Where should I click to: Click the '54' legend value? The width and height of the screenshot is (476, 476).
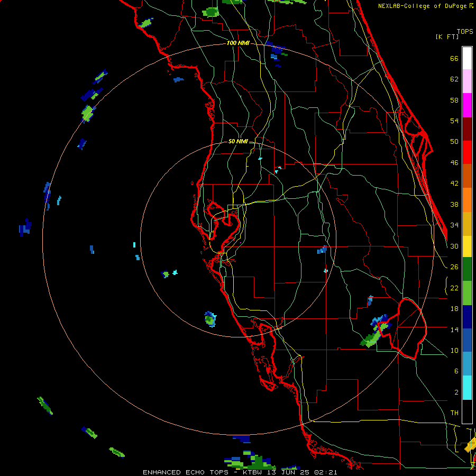click(x=454, y=121)
